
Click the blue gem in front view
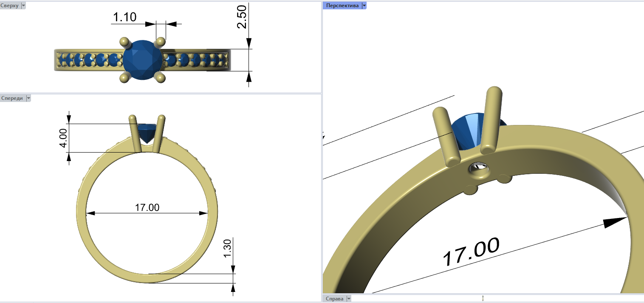[147, 132]
